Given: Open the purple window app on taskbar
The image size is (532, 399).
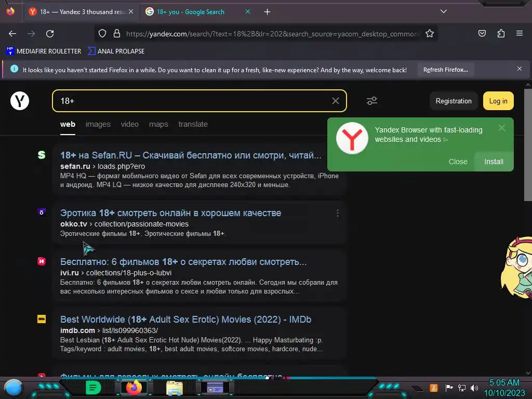Looking at the screenshot, I should pyautogui.click(x=215, y=388).
